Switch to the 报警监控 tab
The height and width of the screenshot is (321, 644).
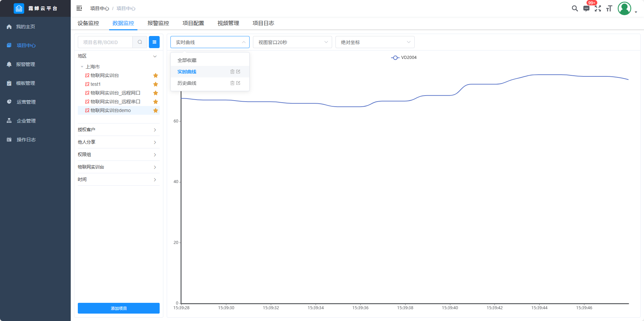pos(158,23)
